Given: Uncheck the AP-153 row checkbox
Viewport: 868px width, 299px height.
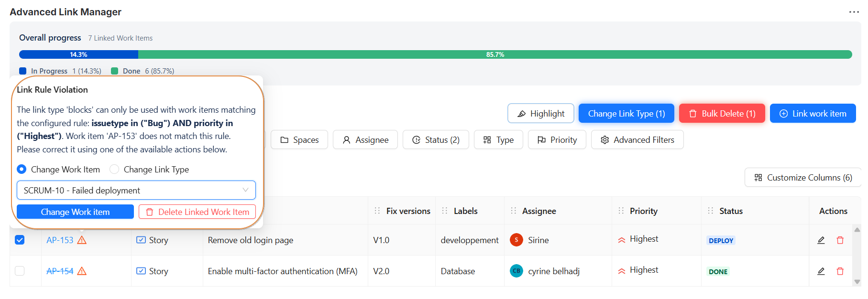Looking at the screenshot, I should coord(20,240).
